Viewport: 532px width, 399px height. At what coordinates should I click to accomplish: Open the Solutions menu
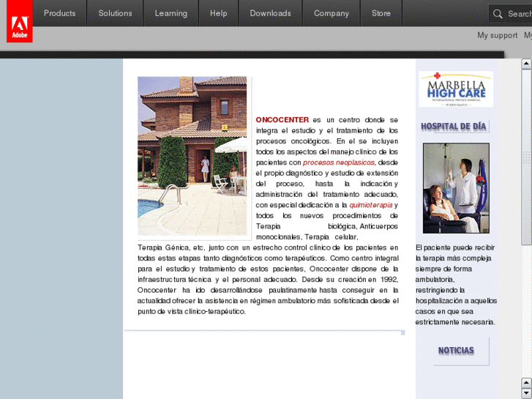(115, 13)
